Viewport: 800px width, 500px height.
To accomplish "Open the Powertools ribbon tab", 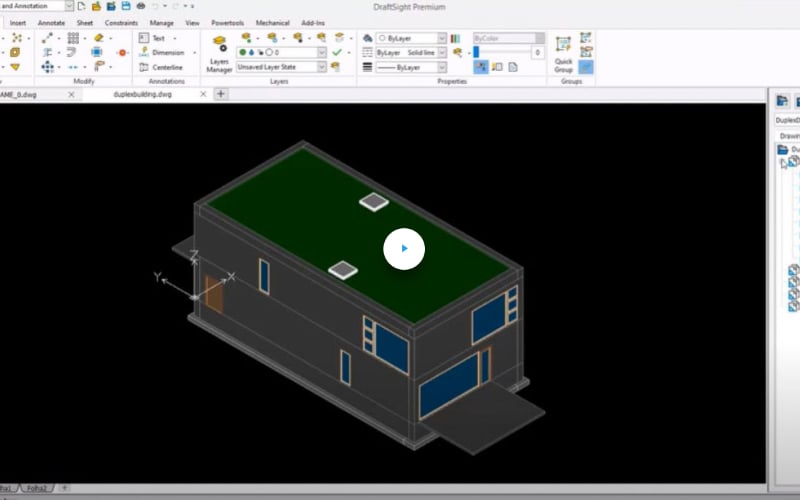I will tap(227, 23).
